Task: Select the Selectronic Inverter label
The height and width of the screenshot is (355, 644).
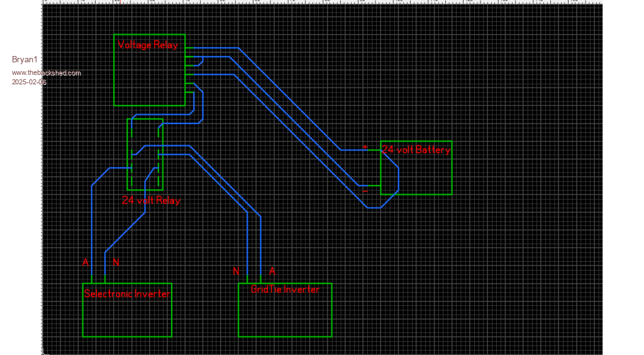Action: tap(127, 294)
